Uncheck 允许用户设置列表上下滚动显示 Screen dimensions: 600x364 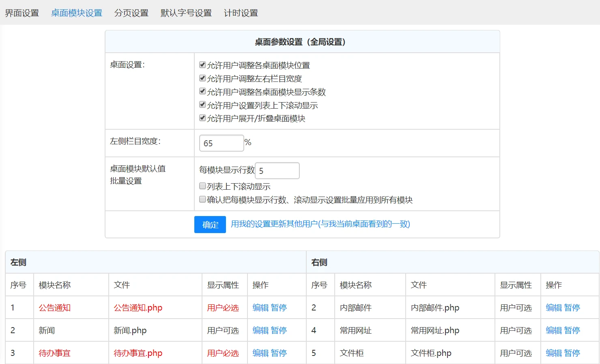tap(202, 105)
